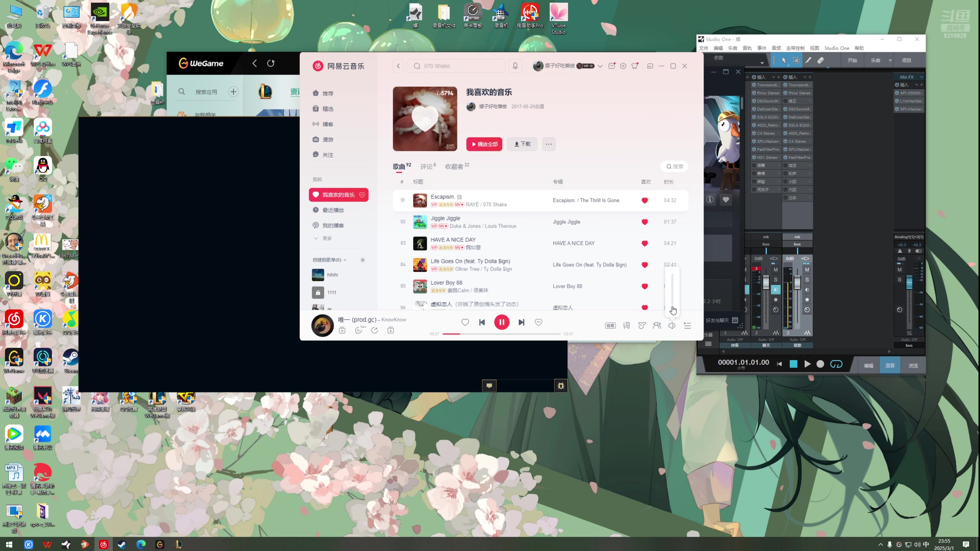
Task: Skip to the next track in NetEase player
Action: pyautogui.click(x=521, y=322)
